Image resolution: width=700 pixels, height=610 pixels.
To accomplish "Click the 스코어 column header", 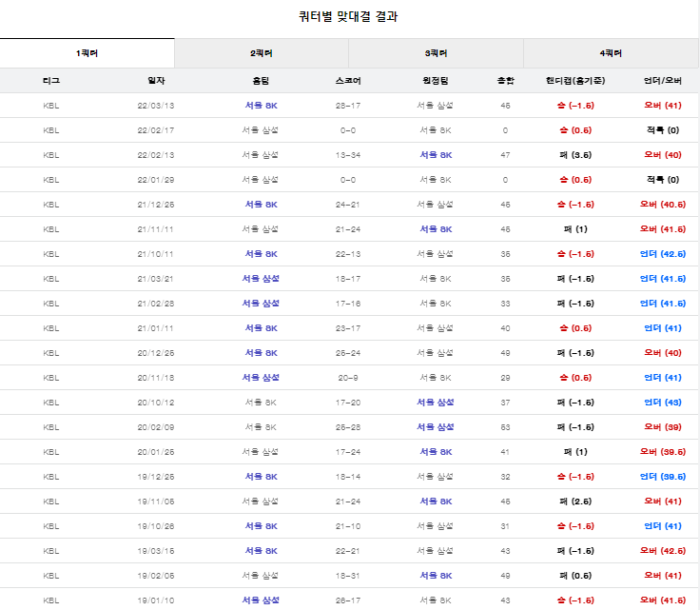I will click(348, 81).
